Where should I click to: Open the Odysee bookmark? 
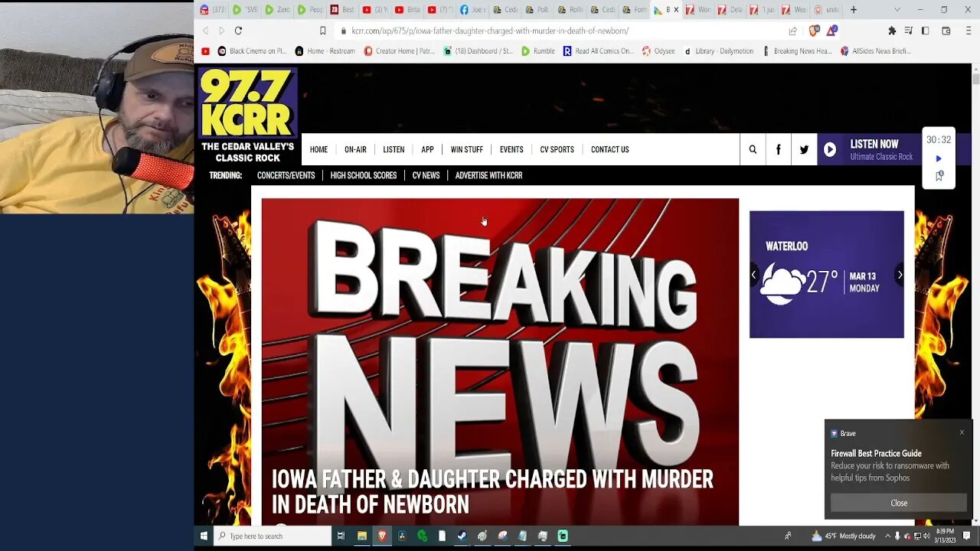coord(658,51)
